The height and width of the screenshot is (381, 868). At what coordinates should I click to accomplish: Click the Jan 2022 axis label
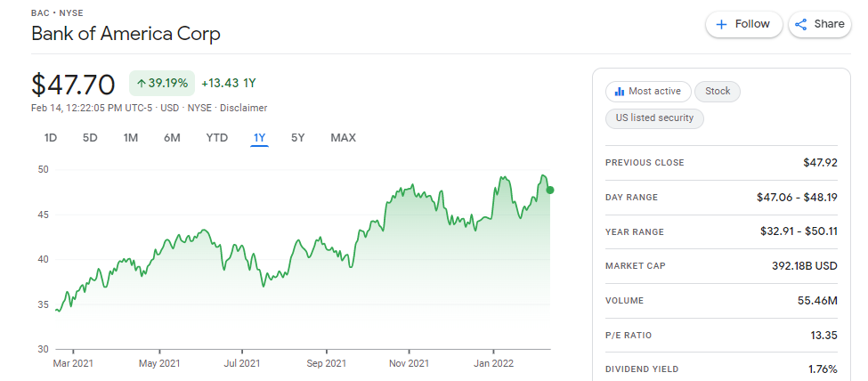click(x=494, y=364)
